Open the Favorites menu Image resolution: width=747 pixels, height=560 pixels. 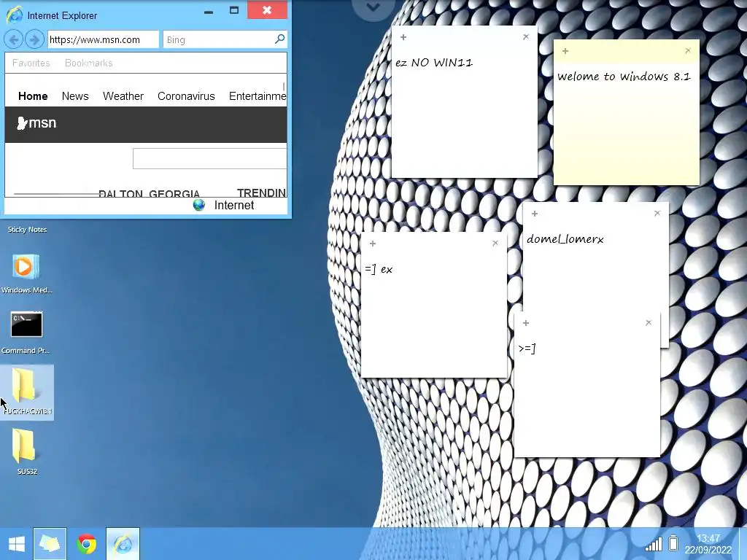[31, 63]
